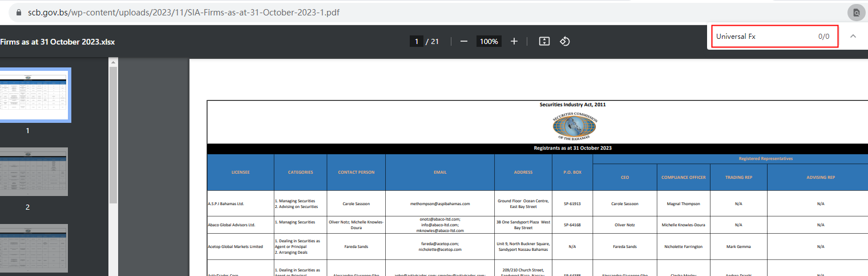Image resolution: width=868 pixels, height=276 pixels.
Task: Click email fareda@acetop.com
Action: click(x=439, y=243)
